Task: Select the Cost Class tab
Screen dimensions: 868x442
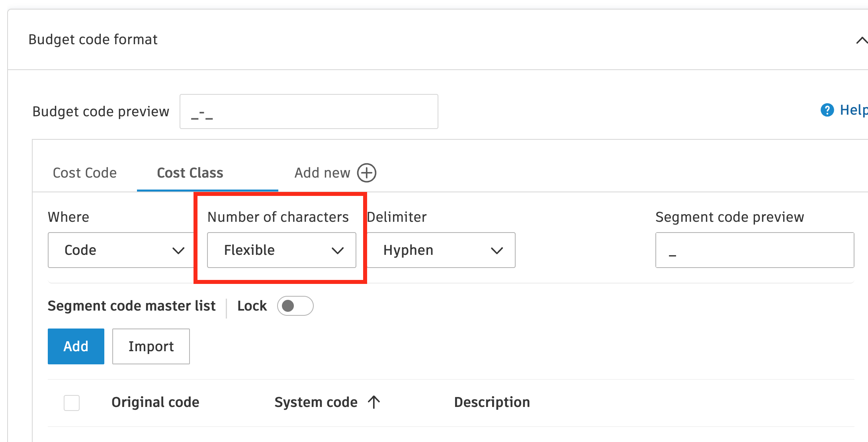Action: click(190, 173)
